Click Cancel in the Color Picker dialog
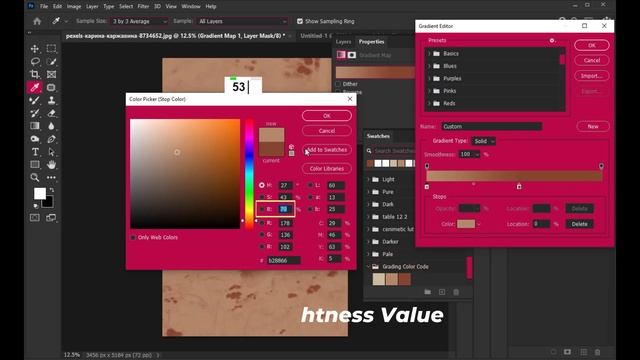Image resolution: width=640 pixels, height=360 pixels. (327, 131)
